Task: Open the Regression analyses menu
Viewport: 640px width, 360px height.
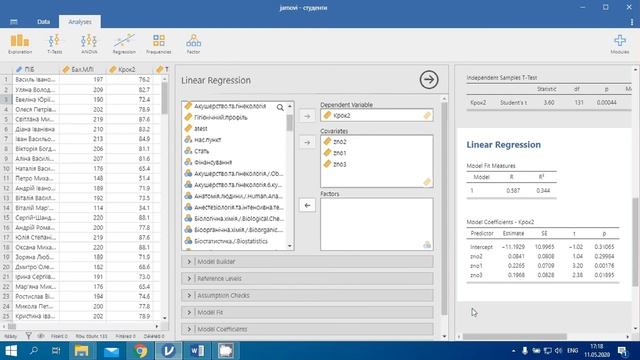Action: click(124, 44)
